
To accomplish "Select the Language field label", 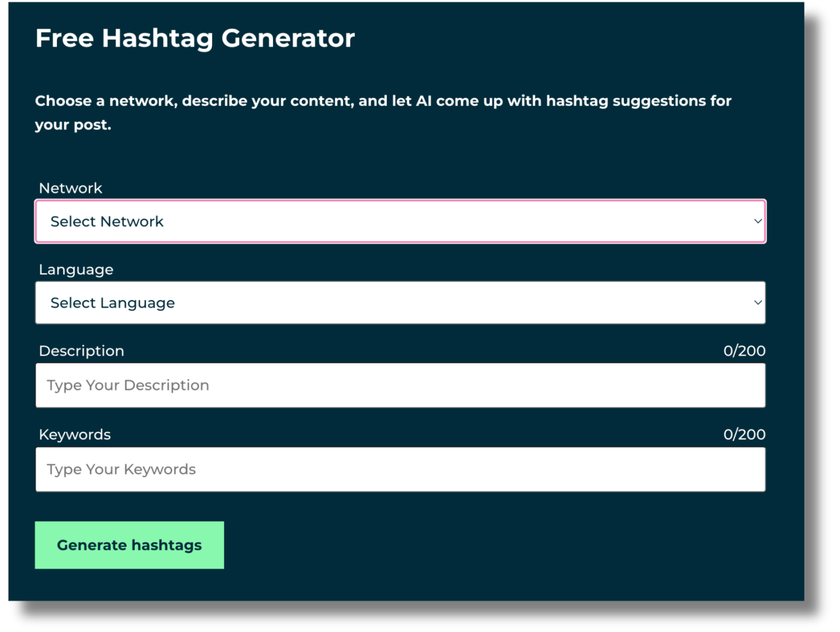I will point(75,269).
